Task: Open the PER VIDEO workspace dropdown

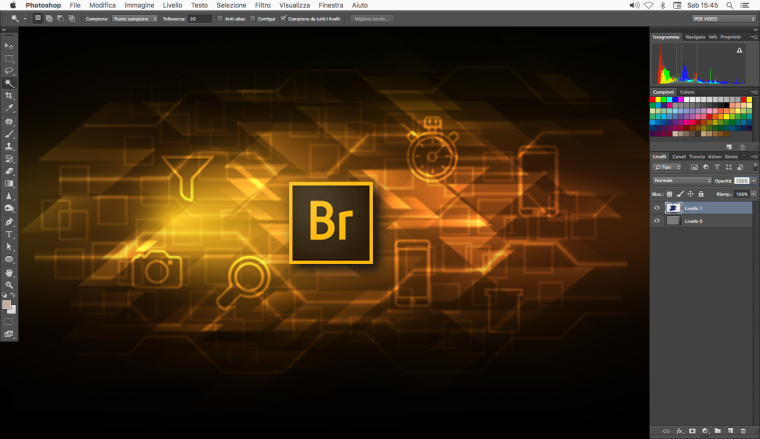Action: click(x=723, y=18)
